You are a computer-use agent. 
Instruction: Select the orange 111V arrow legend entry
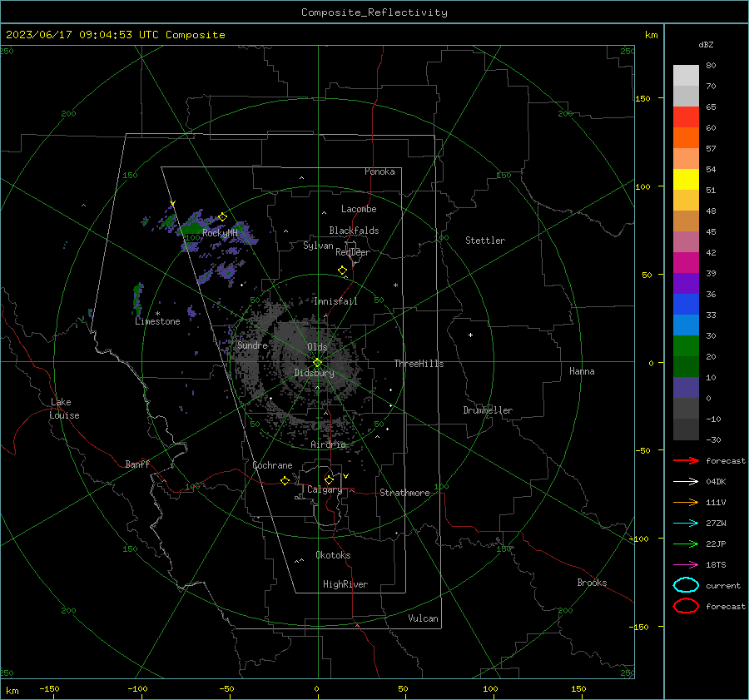[686, 502]
